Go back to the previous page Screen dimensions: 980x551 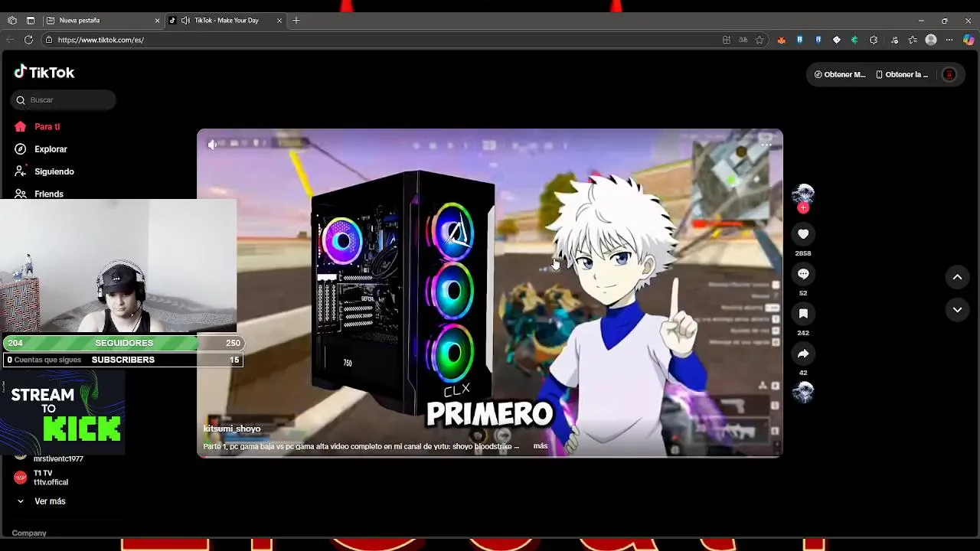point(10,40)
